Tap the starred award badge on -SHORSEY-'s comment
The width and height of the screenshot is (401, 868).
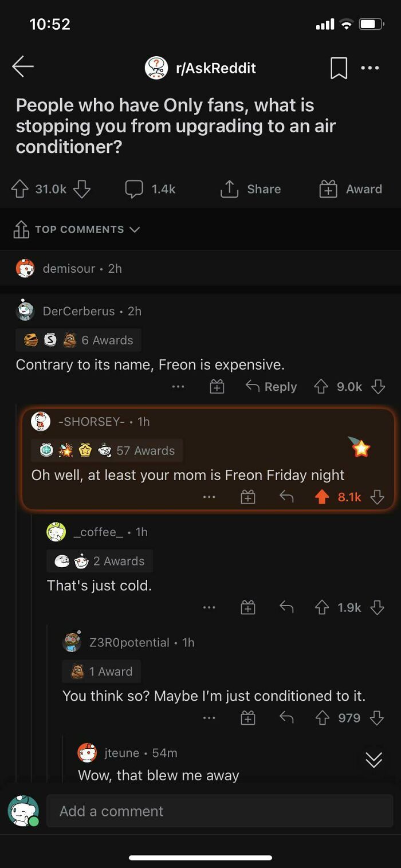point(361,448)
